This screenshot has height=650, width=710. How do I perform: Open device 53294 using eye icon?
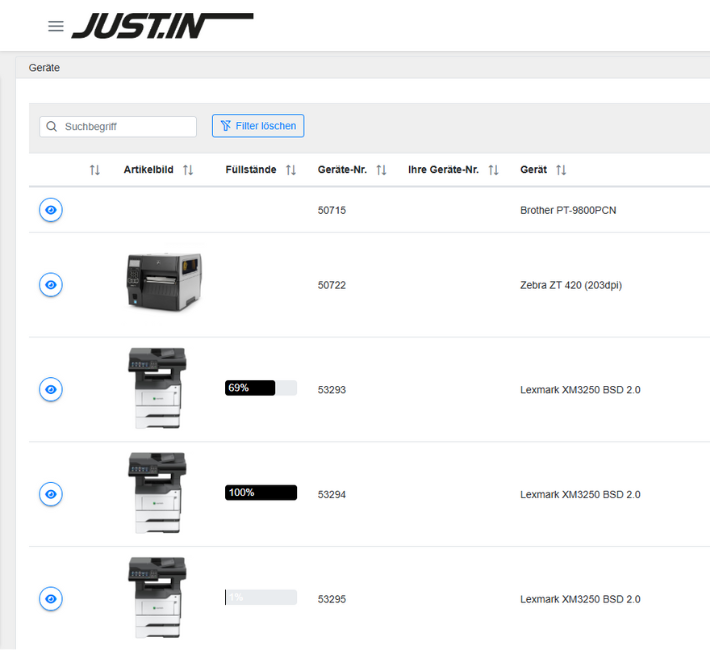click(x=51, y=494)
